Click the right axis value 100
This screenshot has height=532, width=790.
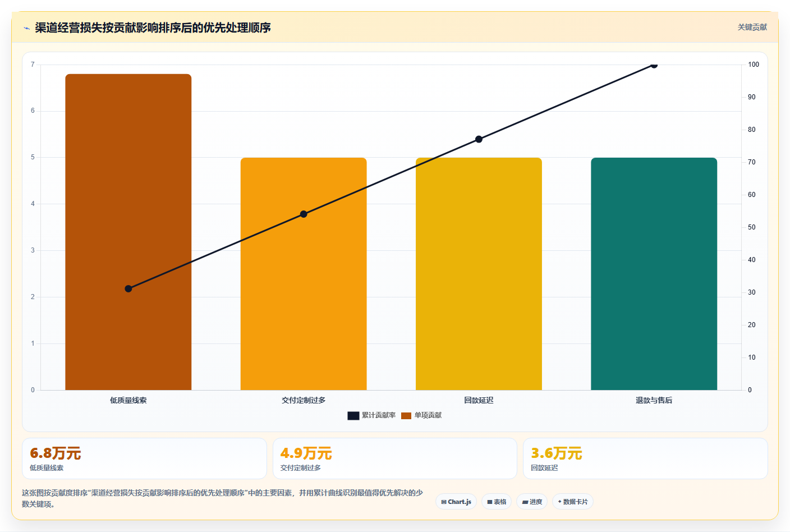pos(754,65)
